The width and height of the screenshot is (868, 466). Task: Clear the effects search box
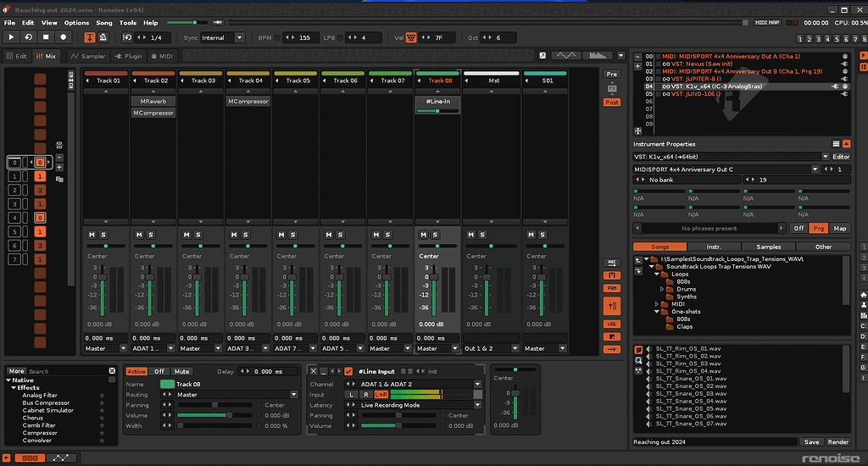coord(112,371)
